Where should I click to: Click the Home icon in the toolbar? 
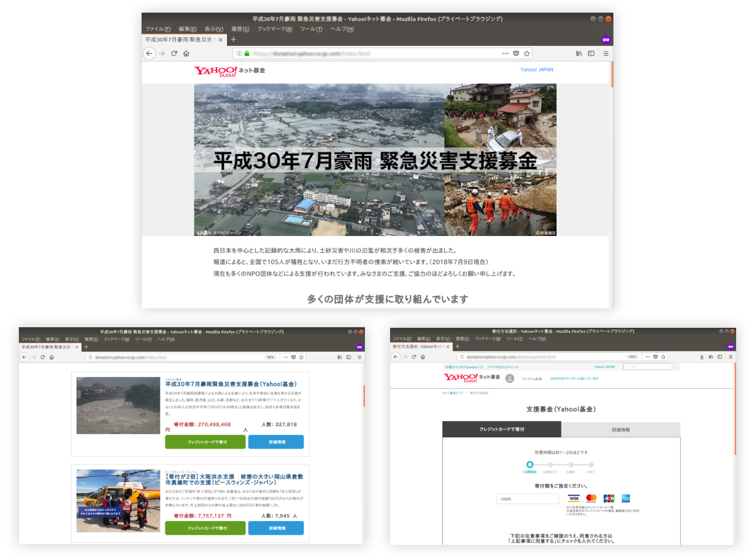pos(187,53)
